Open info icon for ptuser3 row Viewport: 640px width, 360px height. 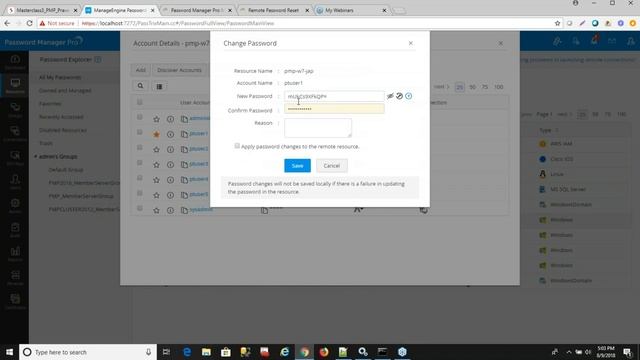[x=170, y=164]
